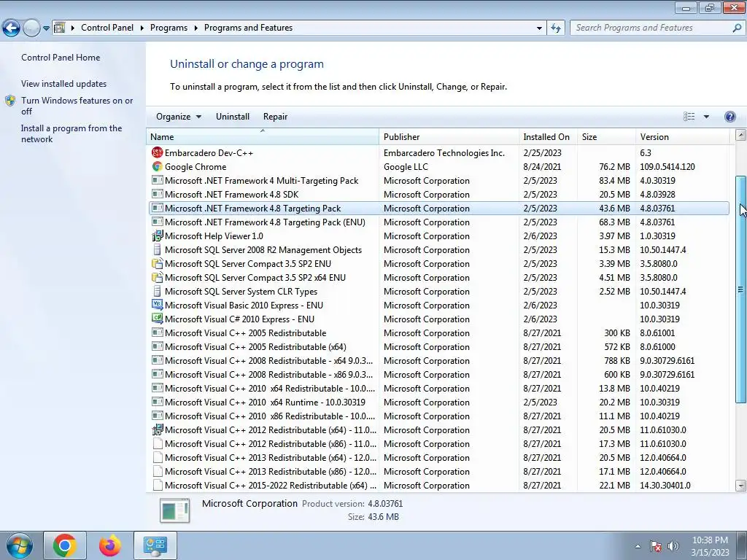Sort by the Publisher column header
This screenshot has width=747, height=560.
[449, 136]
